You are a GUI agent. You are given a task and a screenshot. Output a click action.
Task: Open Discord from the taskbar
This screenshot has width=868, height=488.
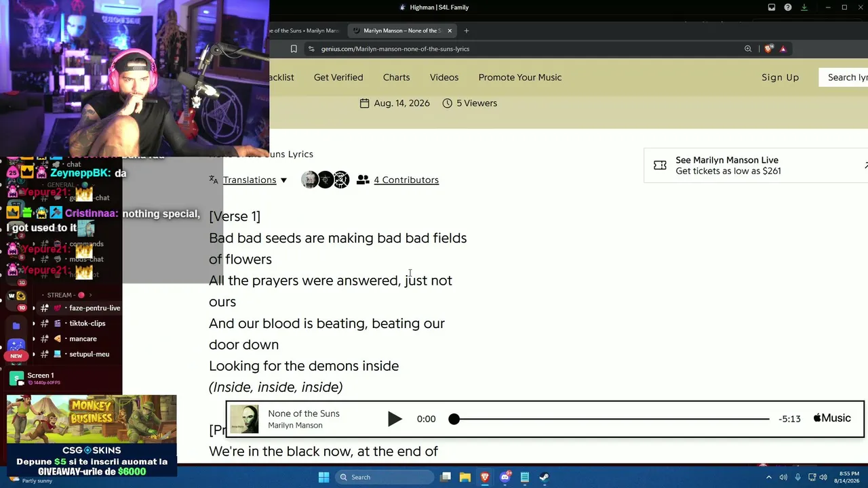pyautogui.click(x=505, y=477)
